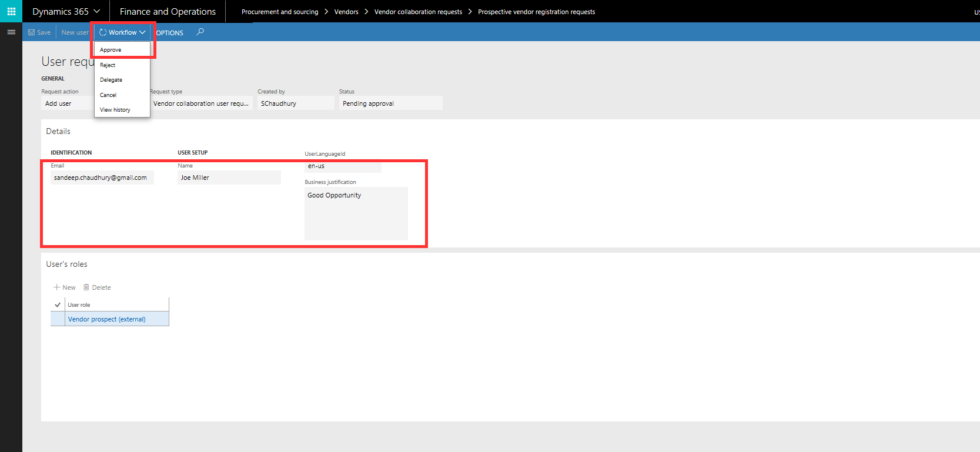Open the app launcher waffle icon
Screen dimensions: 980x452
[11, 11]
